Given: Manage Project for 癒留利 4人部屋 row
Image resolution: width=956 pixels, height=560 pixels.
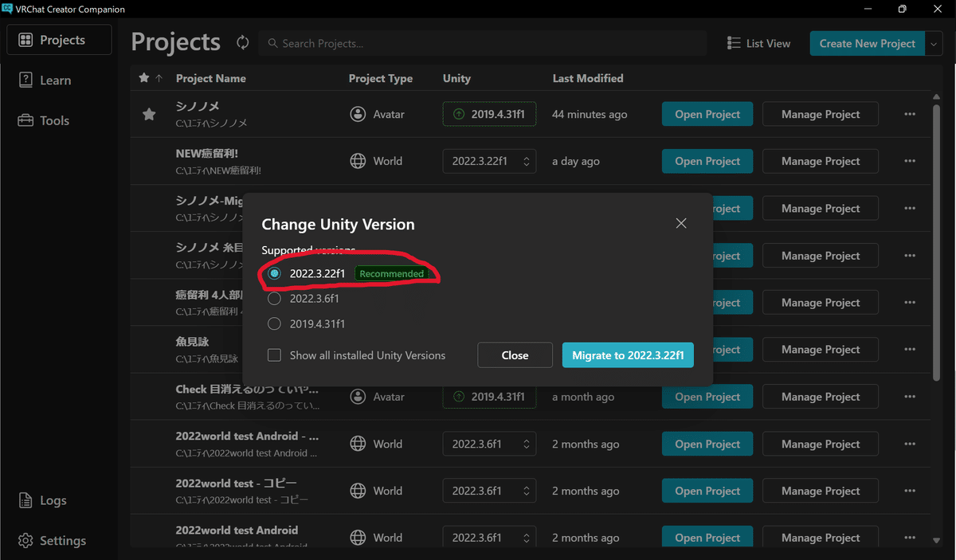Looking at the screenshot, I should click(821, 302).
